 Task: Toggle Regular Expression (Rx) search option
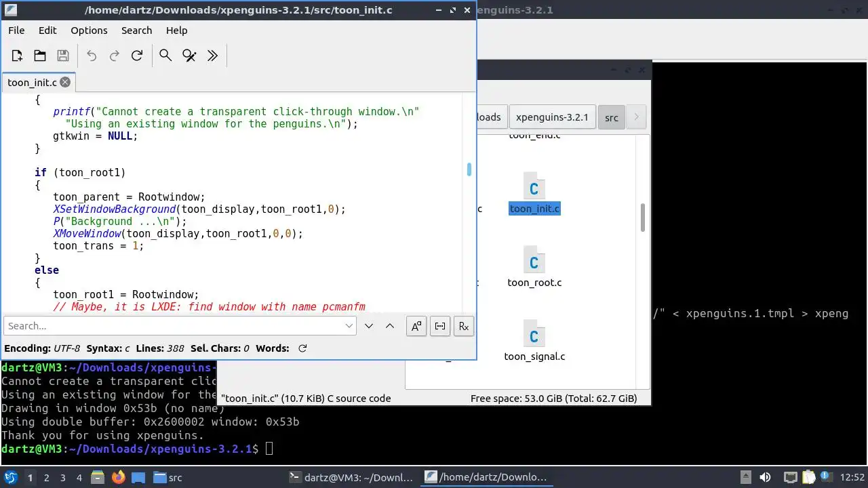coord(464,326)
